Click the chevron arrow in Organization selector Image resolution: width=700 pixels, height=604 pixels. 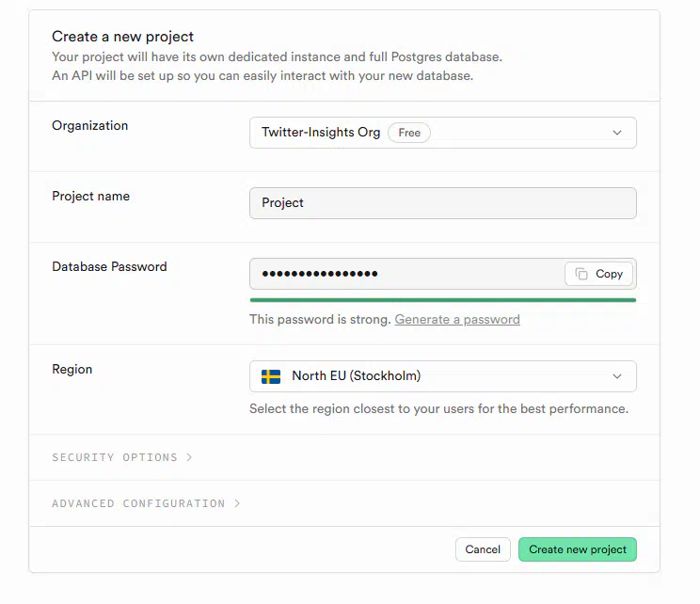click(x=617, y=133)
